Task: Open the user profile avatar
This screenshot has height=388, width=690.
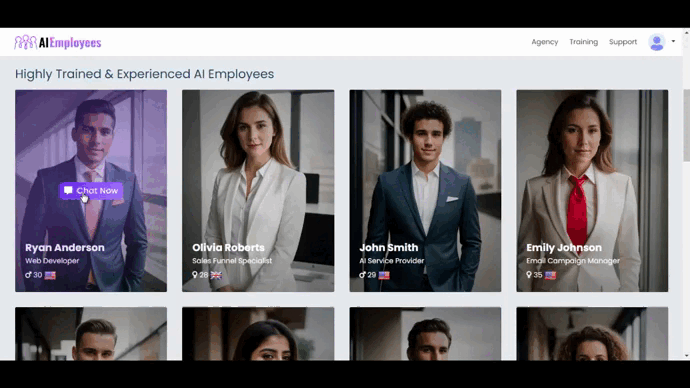Action: (x=657, y=42)
